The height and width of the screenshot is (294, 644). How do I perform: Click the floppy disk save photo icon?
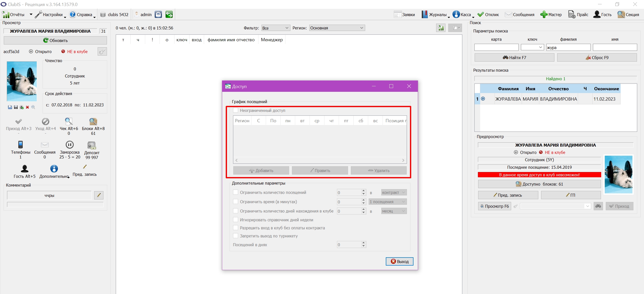point(16,107)
